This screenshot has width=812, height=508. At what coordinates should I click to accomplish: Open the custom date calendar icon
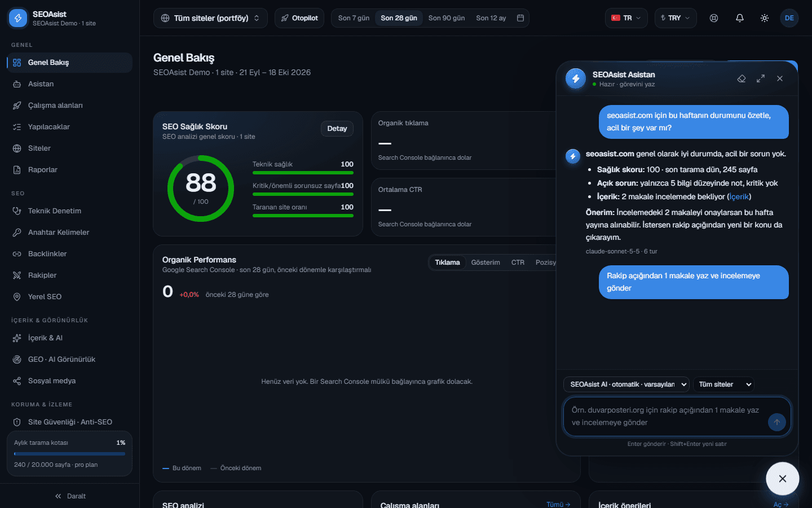tap(520, 18)
